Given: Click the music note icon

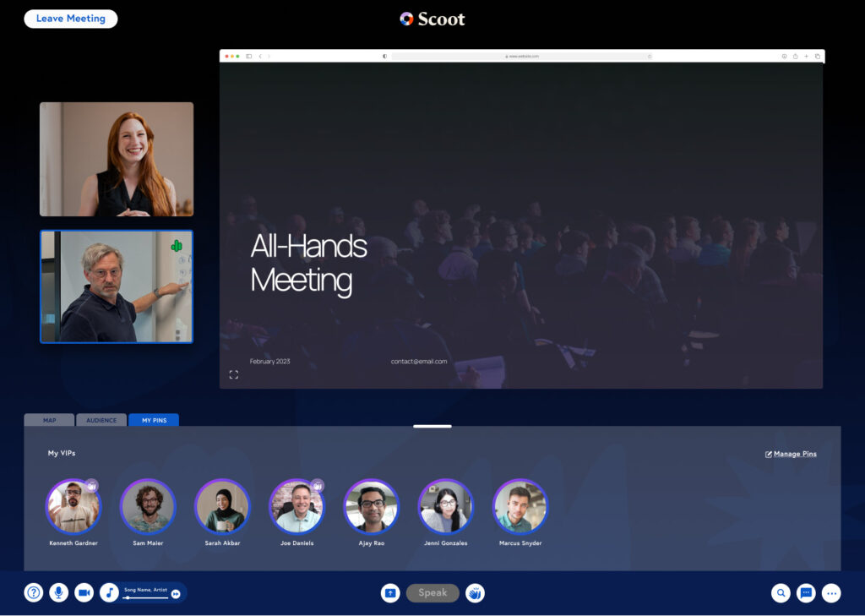Looking at the screenshot, I should point(110,593).
